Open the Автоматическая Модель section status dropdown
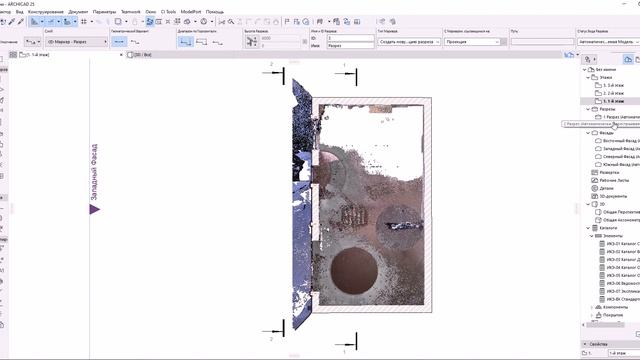 (608, 42)
